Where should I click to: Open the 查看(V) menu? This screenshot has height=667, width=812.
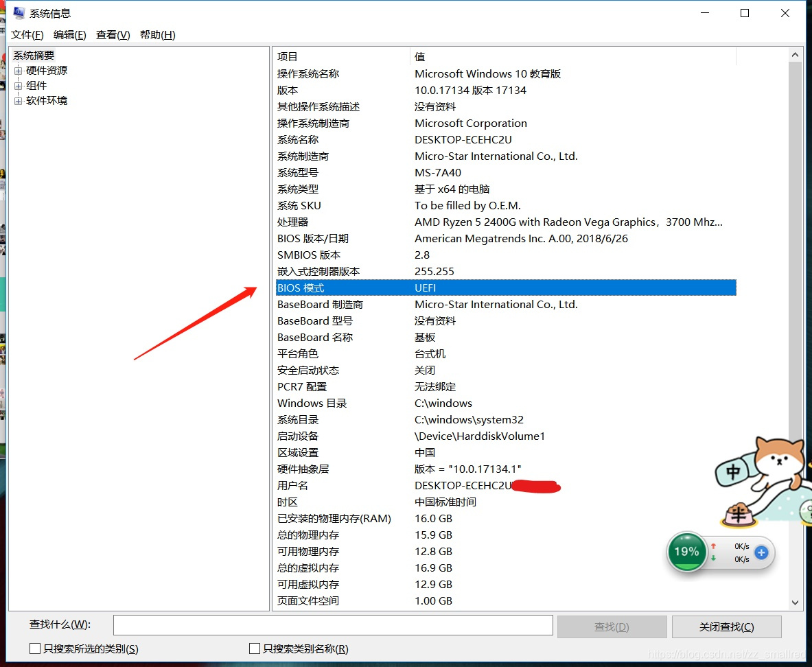point(113,35)
